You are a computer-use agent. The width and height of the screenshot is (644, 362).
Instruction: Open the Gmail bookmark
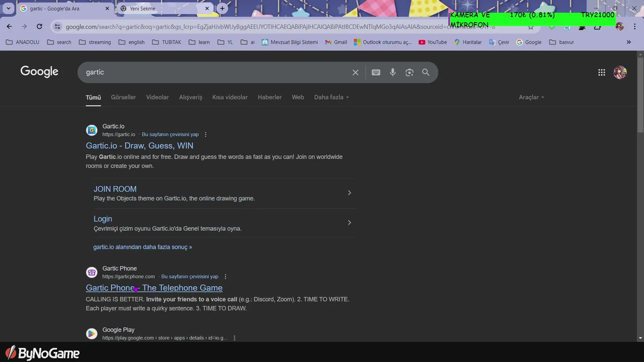(336, 42)
